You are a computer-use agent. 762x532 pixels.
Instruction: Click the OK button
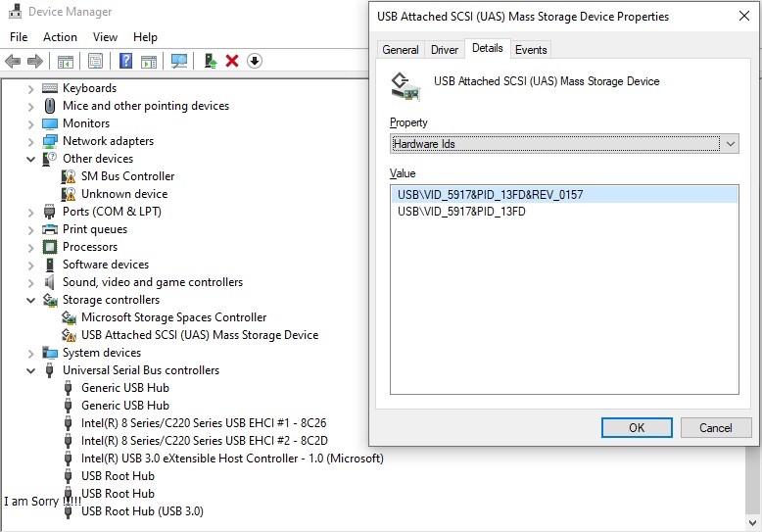637,427
